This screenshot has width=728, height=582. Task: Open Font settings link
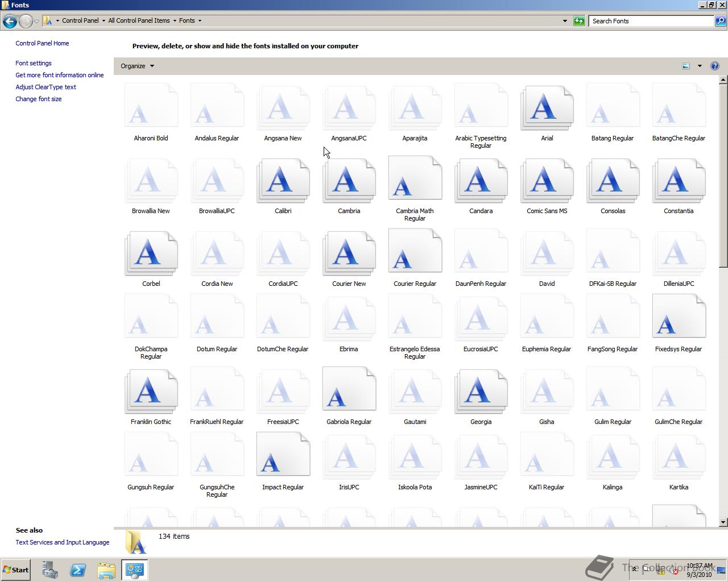[x=34, y=63]
